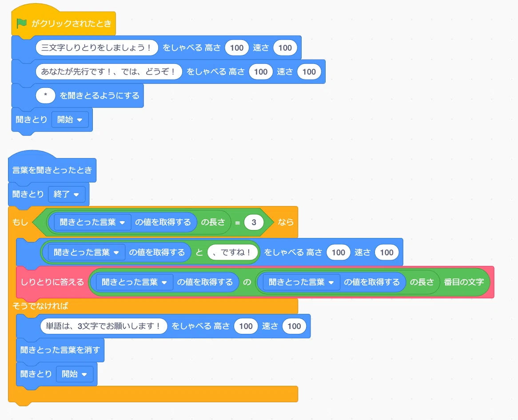518x420 pixels.
Task: Open the 開始 dropdown in the first 聞きとり block
Action: click(x=70, y=119)
